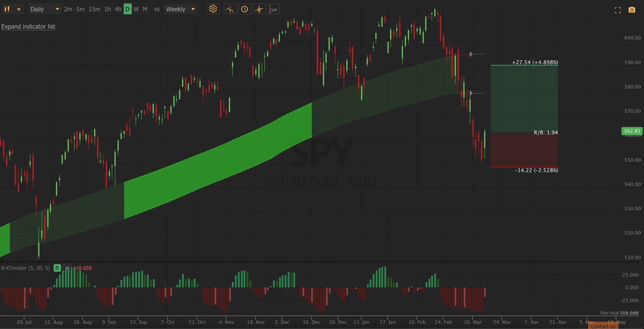Click the Contact us button

603,326
